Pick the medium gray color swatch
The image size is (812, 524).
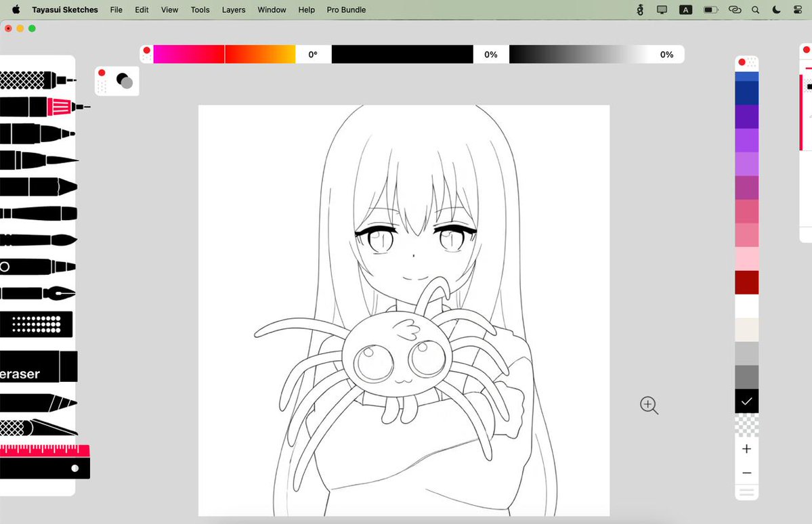(x=747, y=378)
